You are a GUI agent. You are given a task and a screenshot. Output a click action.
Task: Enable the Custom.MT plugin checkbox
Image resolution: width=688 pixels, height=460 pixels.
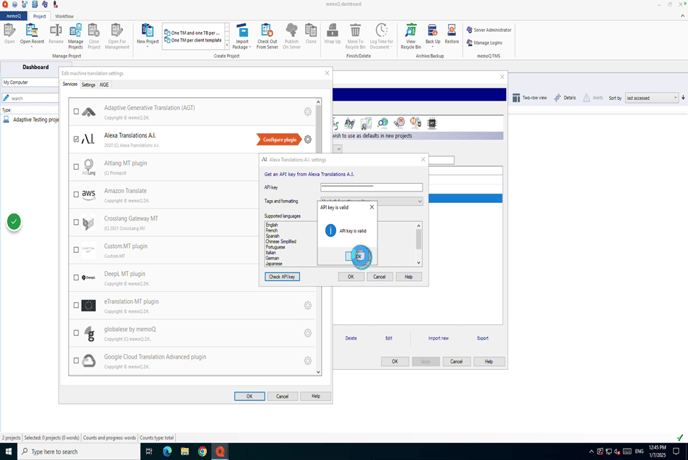click(76, 250)
